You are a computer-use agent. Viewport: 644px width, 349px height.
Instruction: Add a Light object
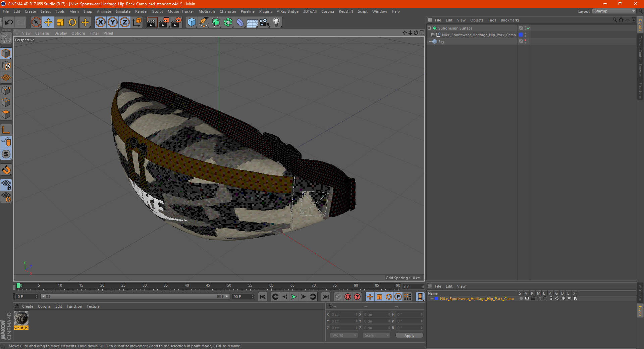click(x=276, y=22)
